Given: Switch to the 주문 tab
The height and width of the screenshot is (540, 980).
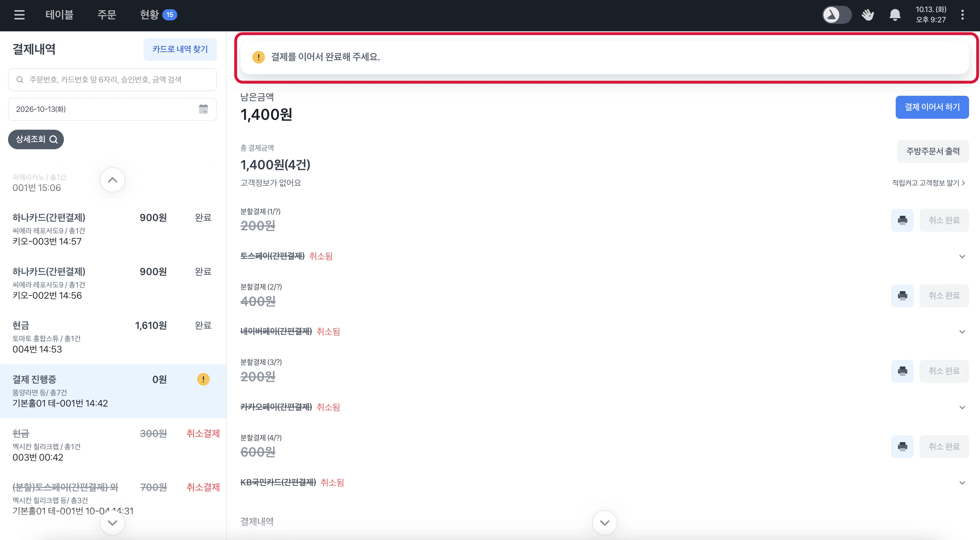Looking at the screenshot, I should coord(107,15).
